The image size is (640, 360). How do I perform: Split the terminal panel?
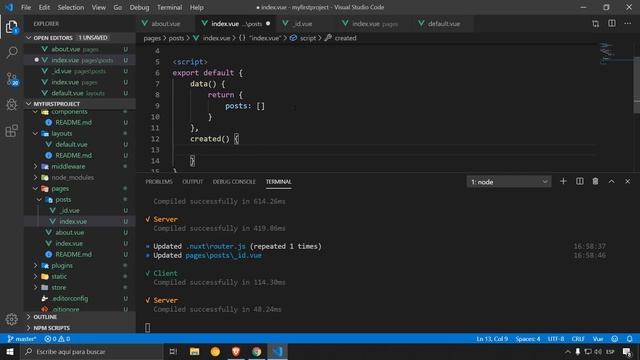[579, 181]
